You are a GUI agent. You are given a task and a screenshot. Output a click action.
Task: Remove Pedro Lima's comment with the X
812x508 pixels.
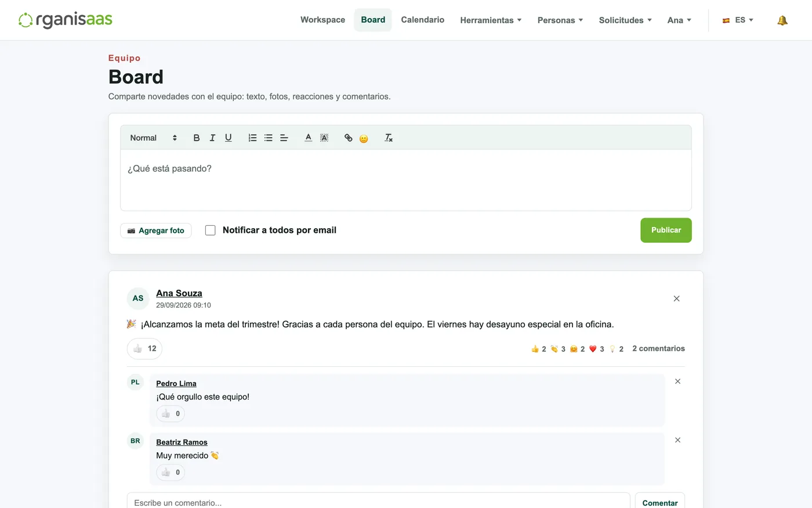coord(677,381)
